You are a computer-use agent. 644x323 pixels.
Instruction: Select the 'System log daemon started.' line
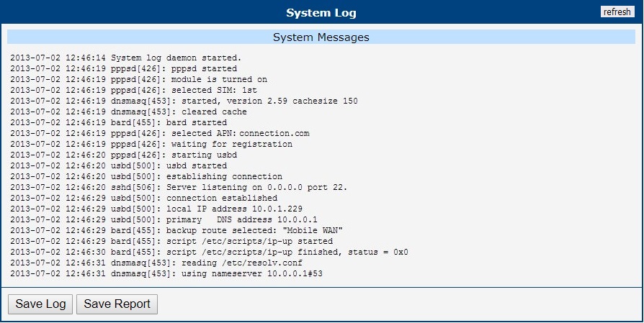(x=126, y=58)
